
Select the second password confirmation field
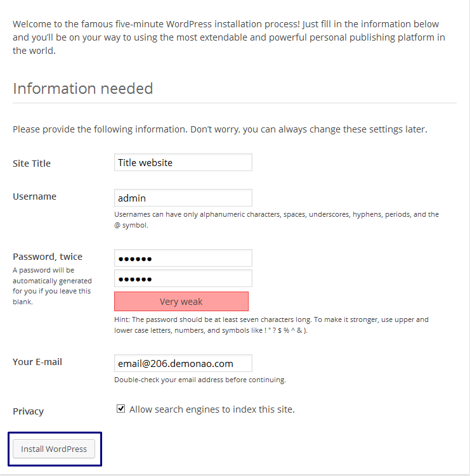tap(183, 278)
